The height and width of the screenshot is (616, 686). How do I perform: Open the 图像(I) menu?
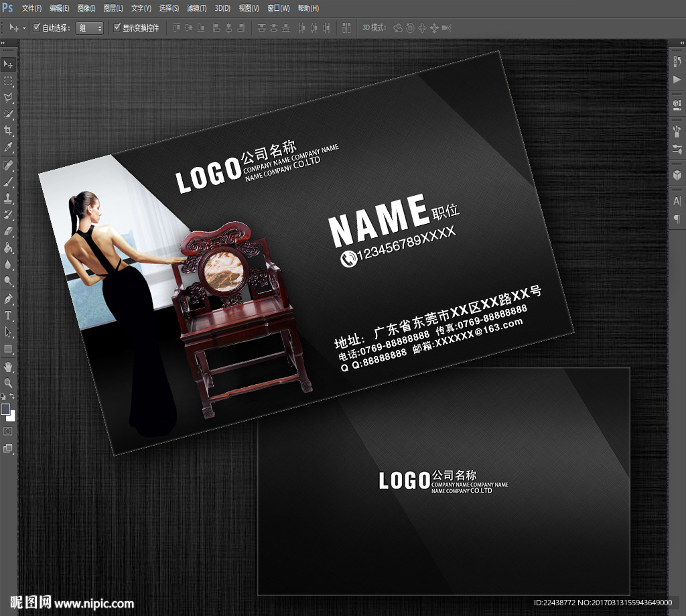coord(86,8)
